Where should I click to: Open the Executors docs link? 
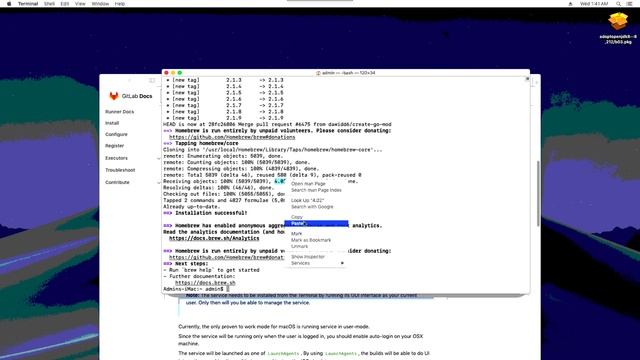coord(116,158)
